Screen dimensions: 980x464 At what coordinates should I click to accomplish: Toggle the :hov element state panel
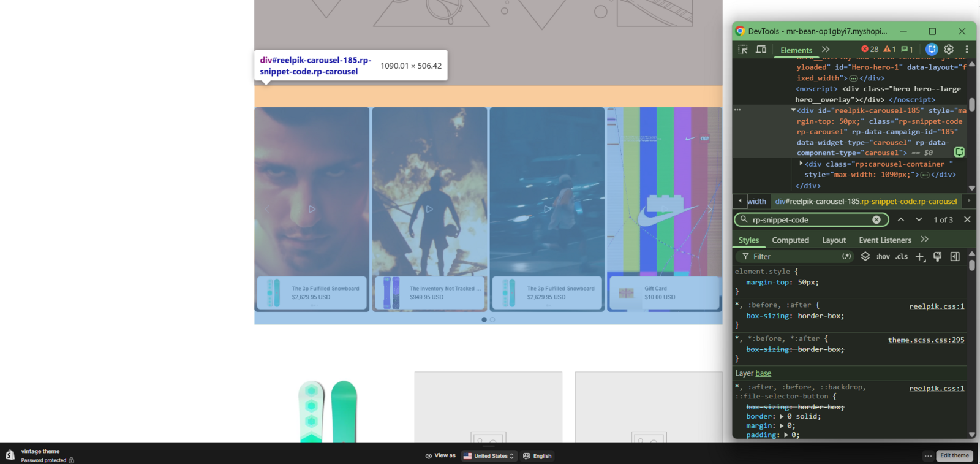pos(883,257)
